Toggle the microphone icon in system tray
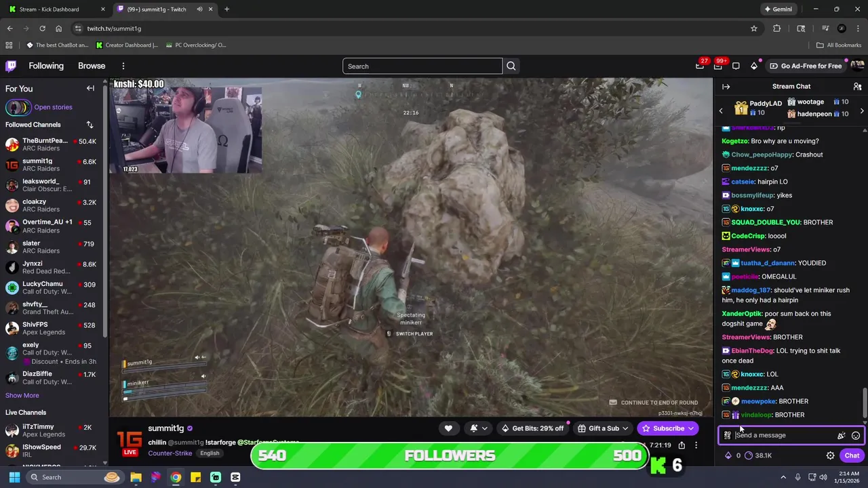The width and height of the screenshot is (868, 488). (797, 477)
